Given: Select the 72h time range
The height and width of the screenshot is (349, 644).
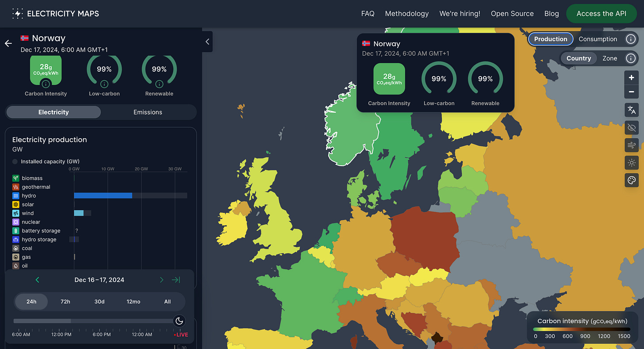Looking at the screenshot, I should pyautogui.click(x=65, y=302).
